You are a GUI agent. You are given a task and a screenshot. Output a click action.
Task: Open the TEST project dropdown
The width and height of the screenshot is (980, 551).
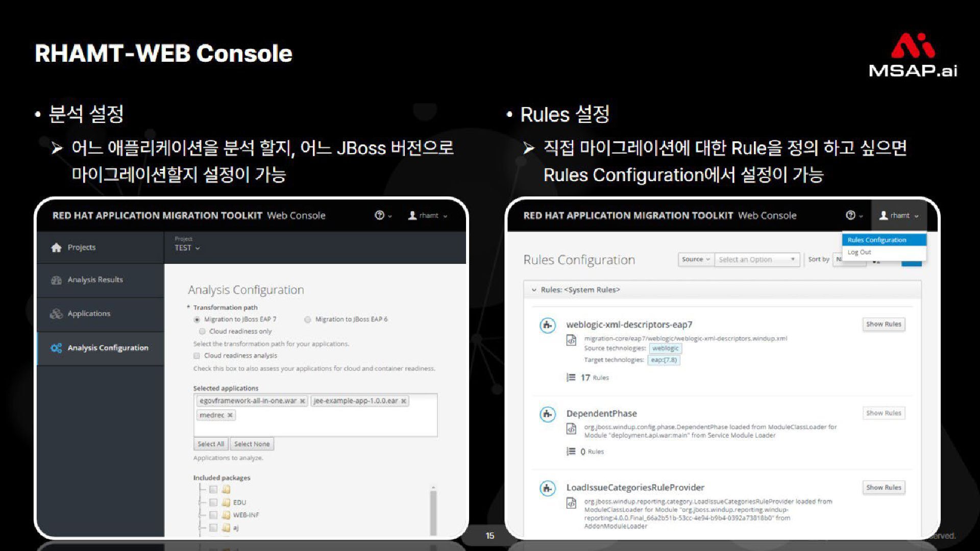187,248
